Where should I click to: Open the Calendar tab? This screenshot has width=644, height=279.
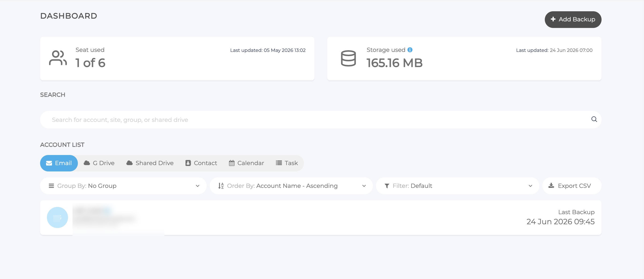click(246, 163)
